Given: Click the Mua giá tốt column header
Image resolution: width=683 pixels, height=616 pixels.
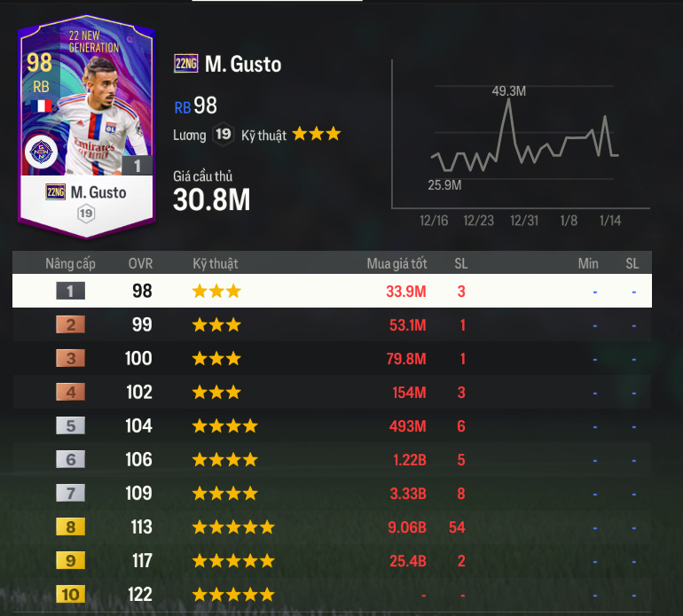Looking at the screenshot, I should pyautogui.click(x=396, y=263).
